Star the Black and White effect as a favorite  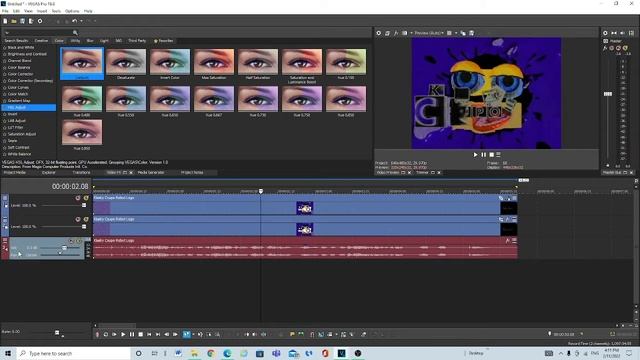(x=5, y=48)
